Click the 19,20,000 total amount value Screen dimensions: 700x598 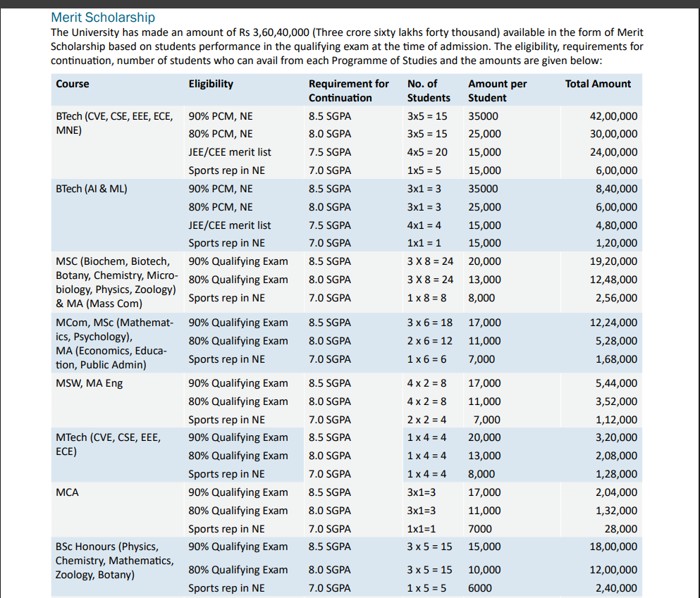[x=613, y=261]
